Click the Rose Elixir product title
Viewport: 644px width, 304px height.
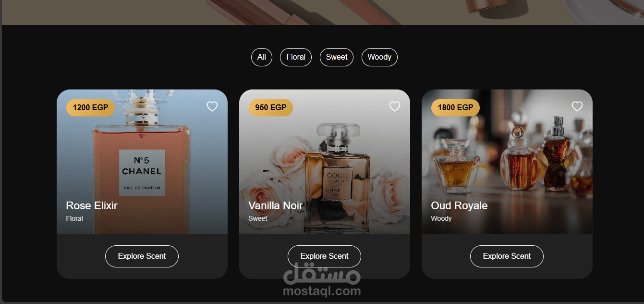point(92,206)
